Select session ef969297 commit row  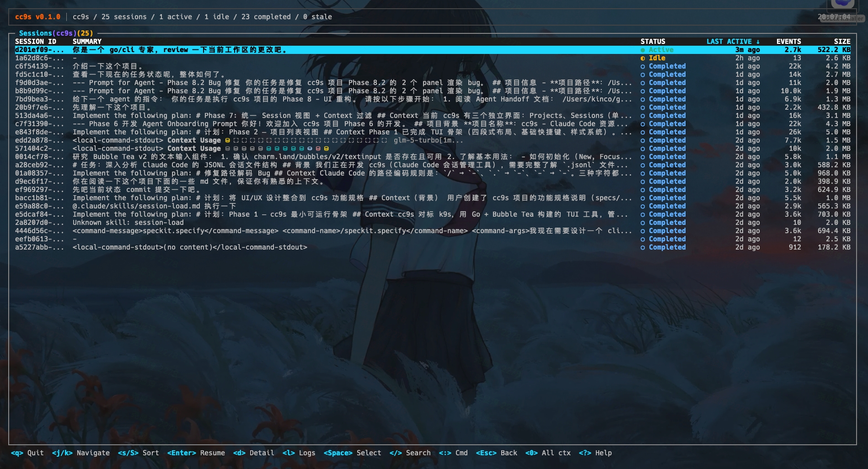tap(433, 190)
